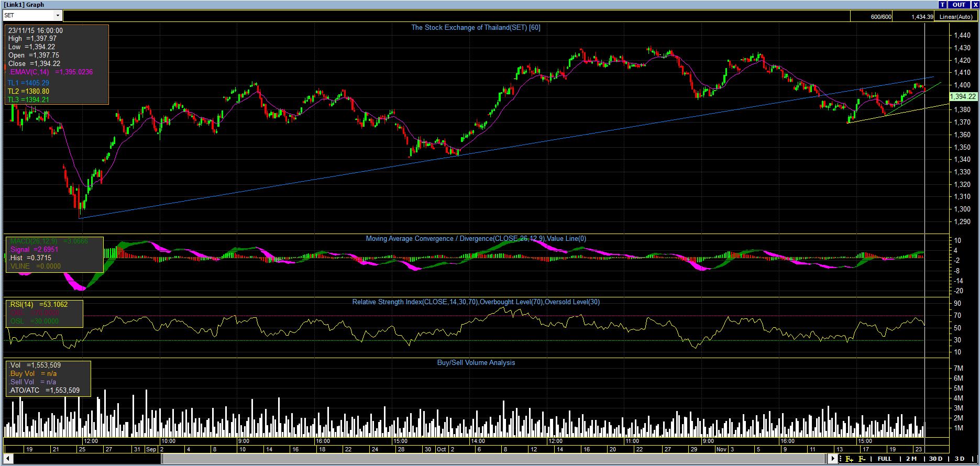Image resolution: width=980 pixels, height=466 pixels.
Task: Click the TL1 =1405.29 trend line label
Action: (x=29, y=83)
